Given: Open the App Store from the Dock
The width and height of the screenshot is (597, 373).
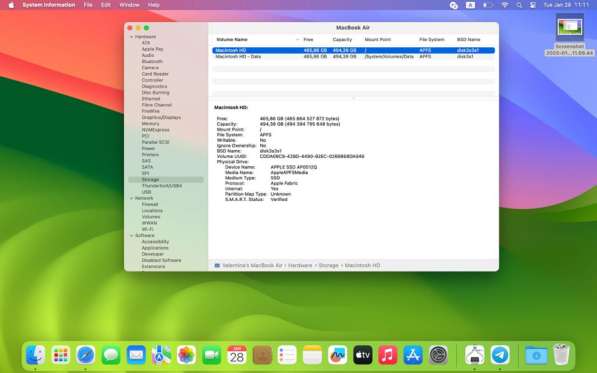Looking at the screenshot, I should point(413,355).
